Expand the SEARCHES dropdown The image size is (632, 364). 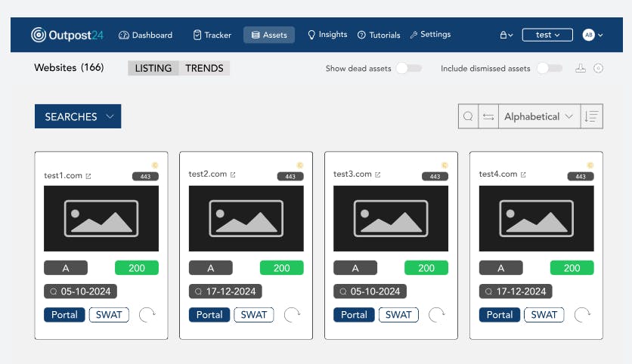(78, 116)
